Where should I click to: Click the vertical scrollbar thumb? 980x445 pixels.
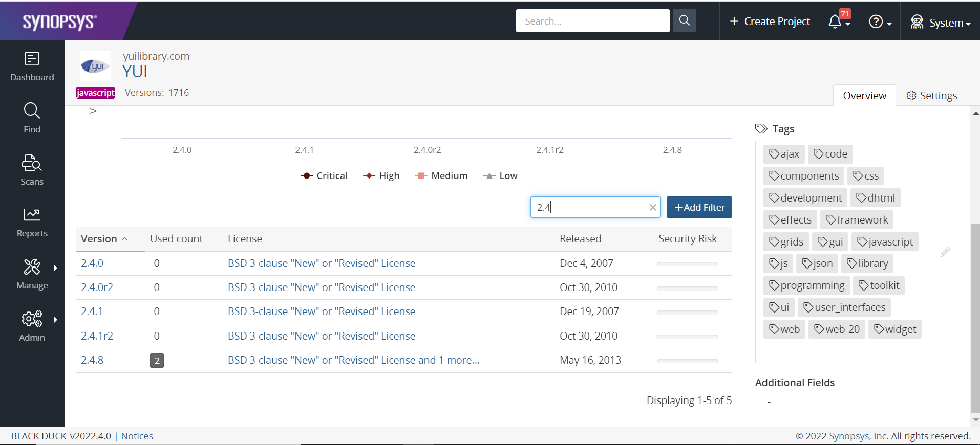point(975,317)
